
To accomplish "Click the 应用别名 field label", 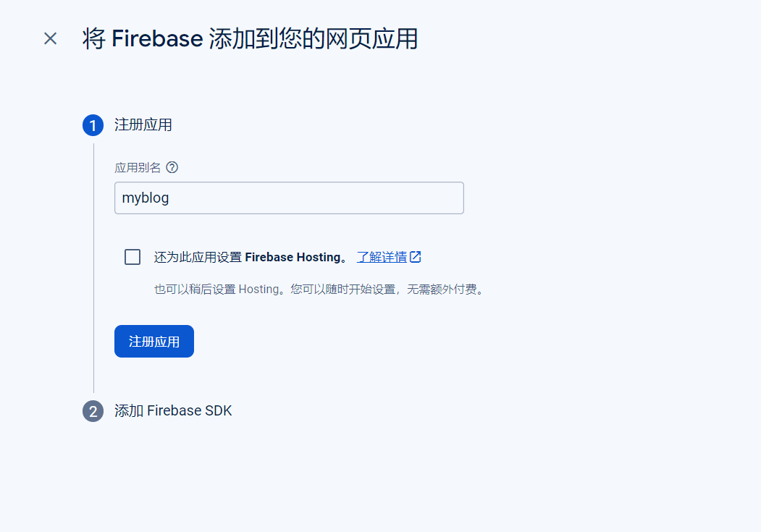I will point(138,167).
